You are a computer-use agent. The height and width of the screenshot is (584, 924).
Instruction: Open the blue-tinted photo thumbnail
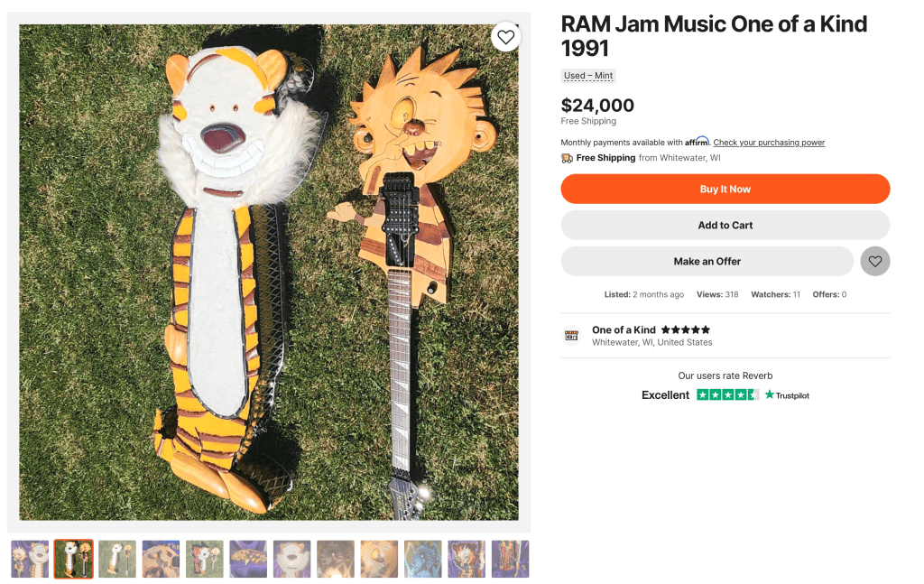pyautogui.click(x=422, y=559)
